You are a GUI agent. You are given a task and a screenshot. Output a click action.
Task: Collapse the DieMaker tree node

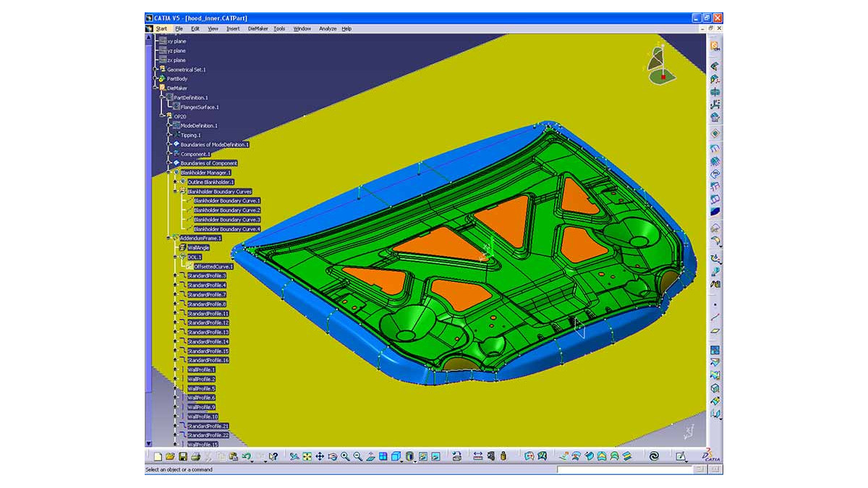(x=154, y=88)
